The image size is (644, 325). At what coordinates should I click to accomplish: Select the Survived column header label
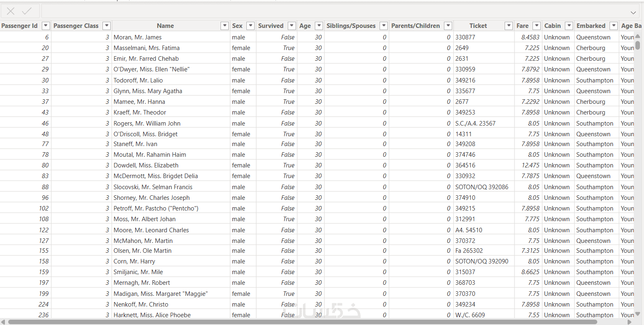271,26
